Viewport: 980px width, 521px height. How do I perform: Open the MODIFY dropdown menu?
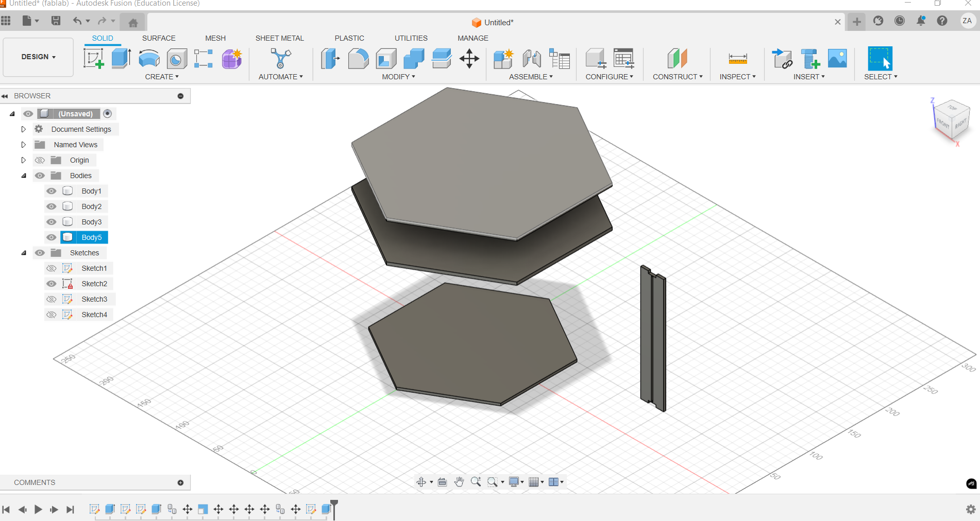(398, 77)
